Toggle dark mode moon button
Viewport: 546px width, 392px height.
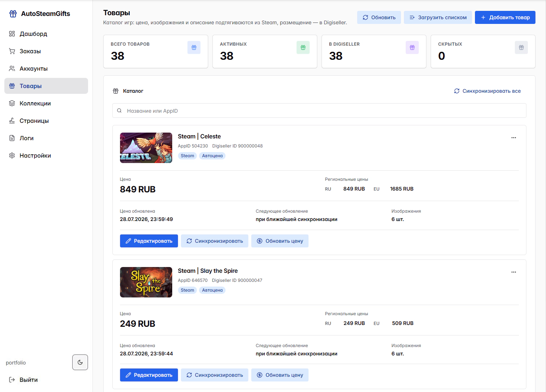(x=80, y=362)
